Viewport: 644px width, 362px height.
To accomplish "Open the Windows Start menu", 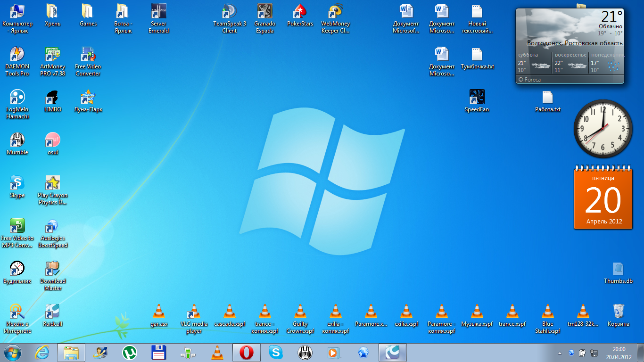I will click(x=13, y=353).
